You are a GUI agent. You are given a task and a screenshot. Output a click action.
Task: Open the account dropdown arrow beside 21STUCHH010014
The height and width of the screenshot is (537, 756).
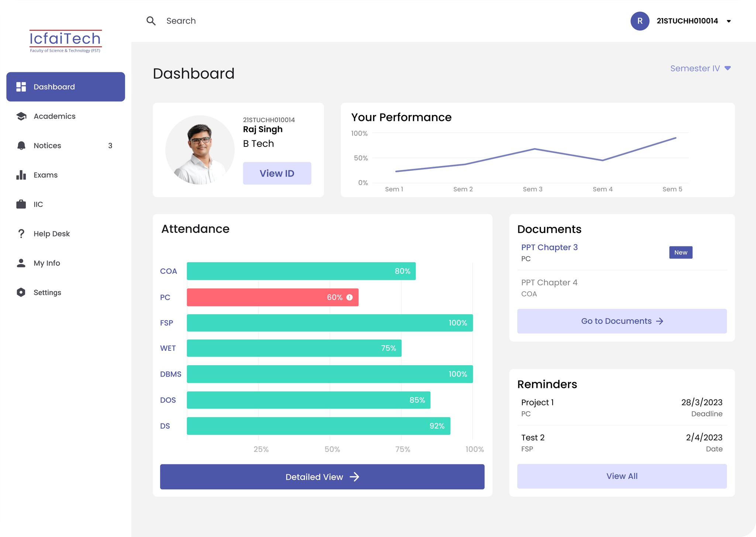729,21
